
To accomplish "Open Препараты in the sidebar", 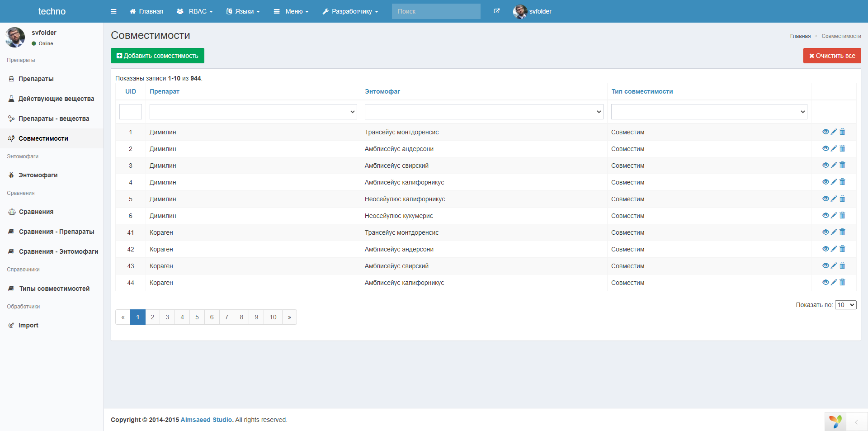I will coord(52,79).
